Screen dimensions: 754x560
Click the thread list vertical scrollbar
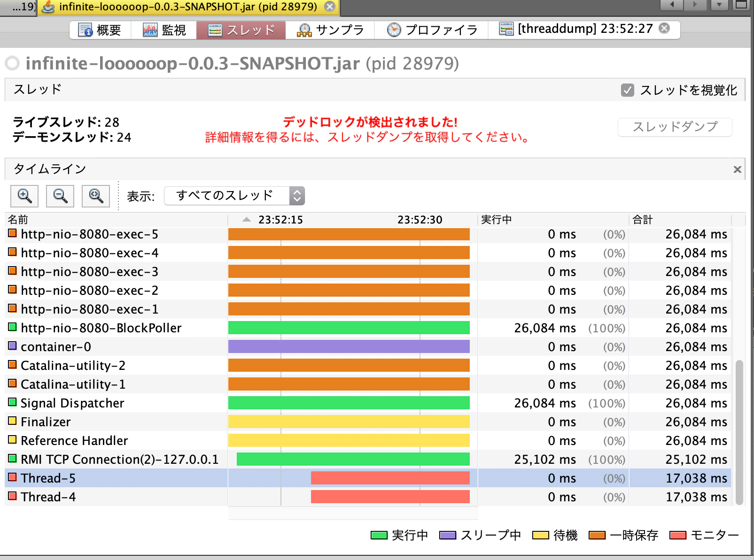point(739,432)
